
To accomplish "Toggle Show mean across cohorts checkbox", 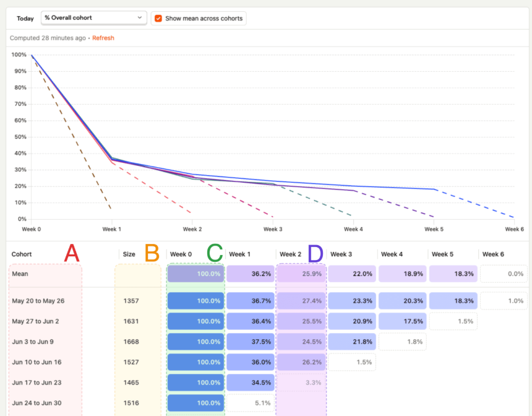I will 158,18.
